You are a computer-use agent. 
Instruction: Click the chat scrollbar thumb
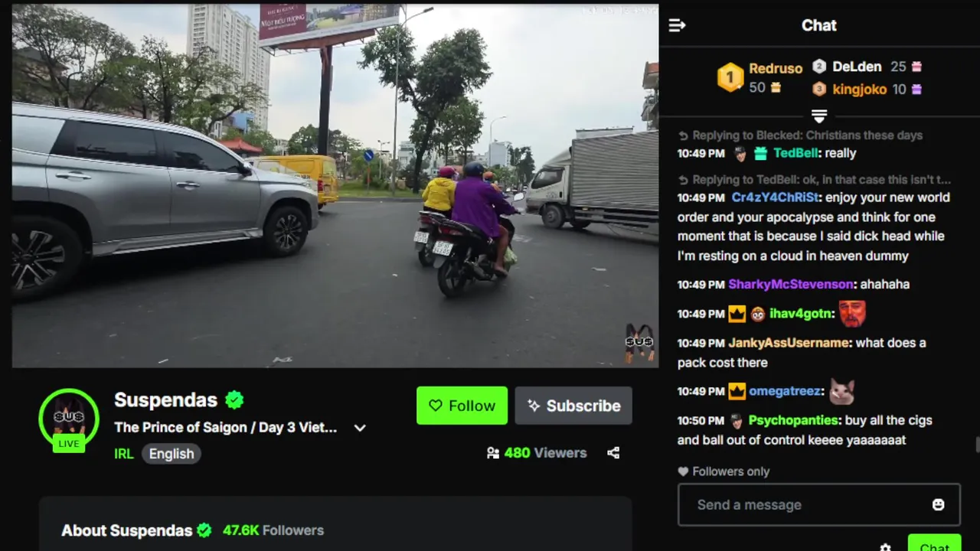coord(977,445)
